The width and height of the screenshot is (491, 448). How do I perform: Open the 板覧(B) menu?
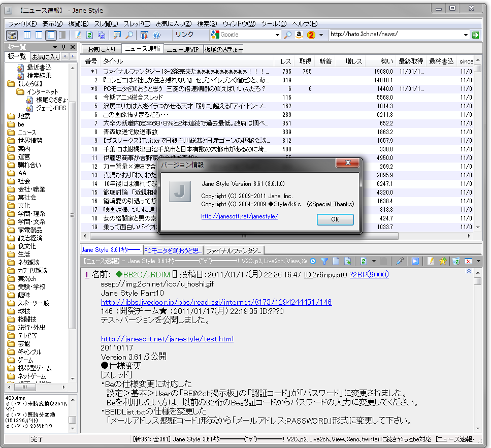(x=78, y=24)
